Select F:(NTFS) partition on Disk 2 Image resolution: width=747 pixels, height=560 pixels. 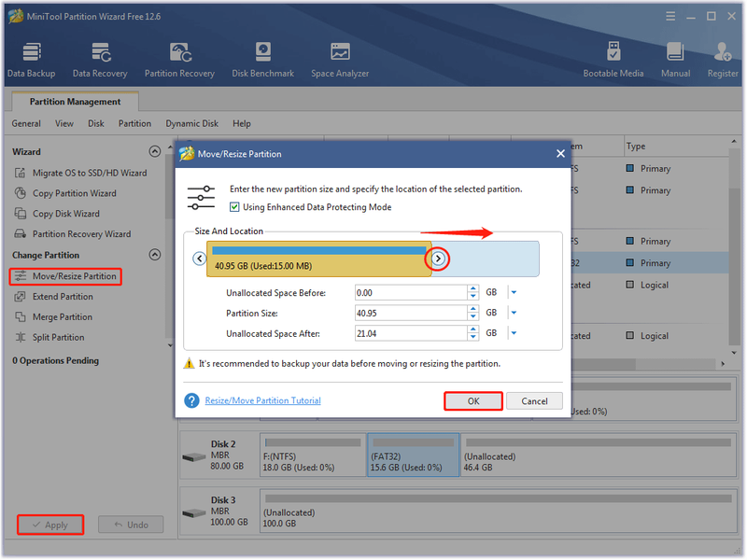[x=313, y=455]
